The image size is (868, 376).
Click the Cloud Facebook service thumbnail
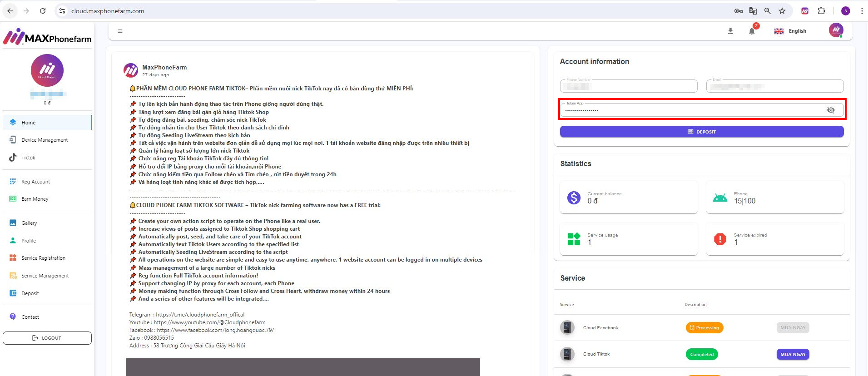(567, 327)
